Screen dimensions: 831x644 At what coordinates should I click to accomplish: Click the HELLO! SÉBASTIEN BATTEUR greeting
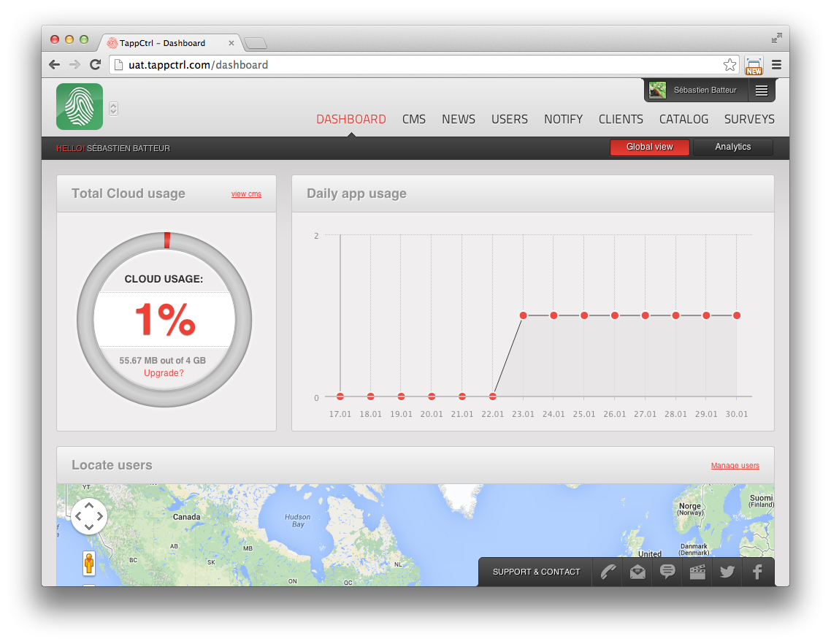point(113,148)
